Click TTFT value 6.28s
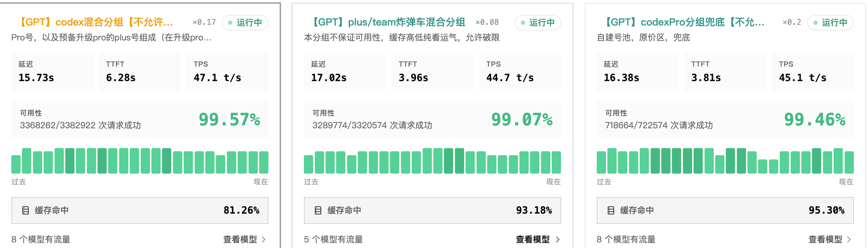868x248 pixels. (x=121, y=78)
